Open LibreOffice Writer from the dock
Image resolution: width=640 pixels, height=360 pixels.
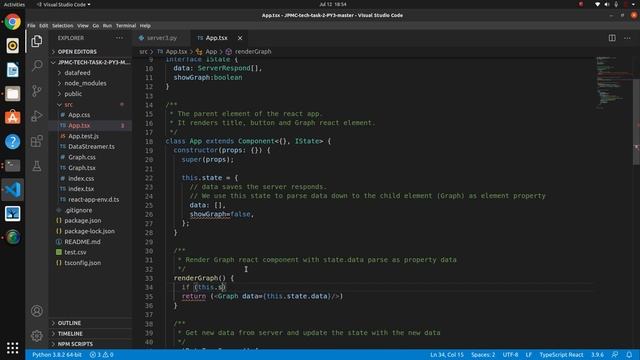pyautogui.click(x=13, y=70)
